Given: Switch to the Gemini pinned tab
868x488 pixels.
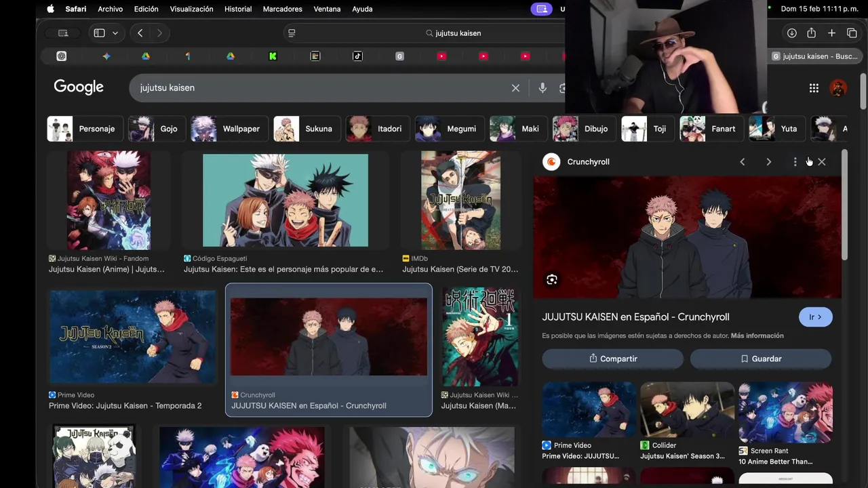Looking at the screenshot, I should (106, 56).
